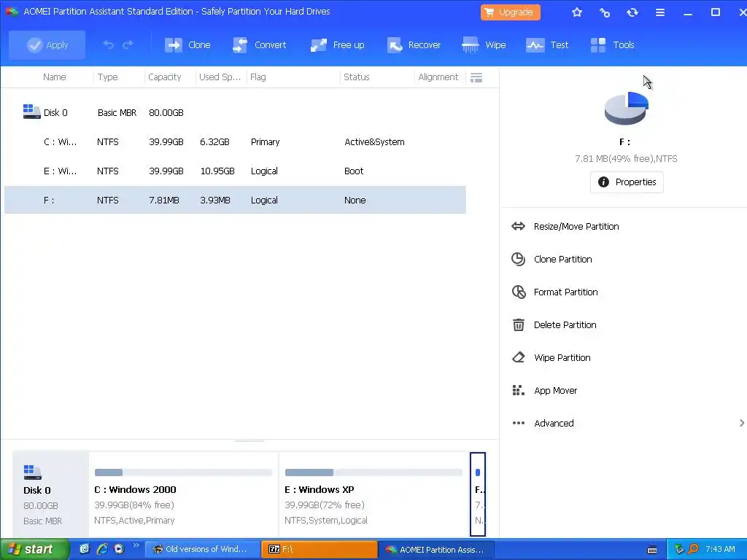This screenshot has width=747, height=560.
Task: Click on-screen keyboard tray icon
Action: pyautogui.click(x=651, y=550)
